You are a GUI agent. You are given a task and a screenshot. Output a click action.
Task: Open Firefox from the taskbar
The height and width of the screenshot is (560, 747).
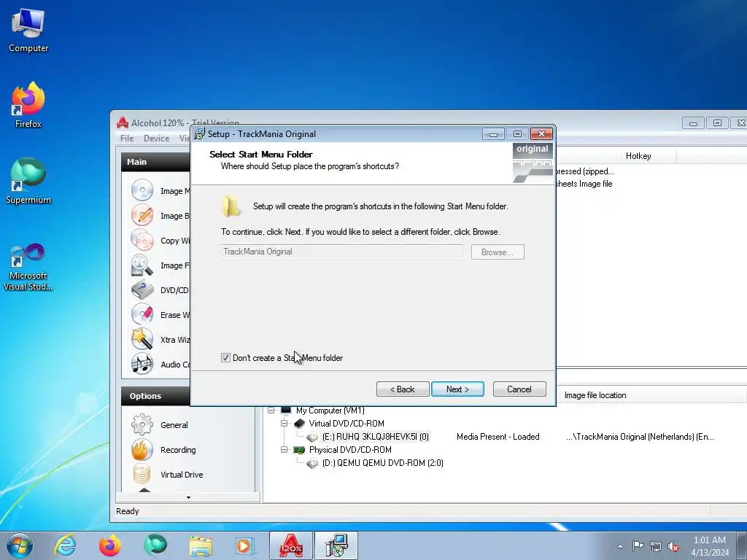[110, 545]
